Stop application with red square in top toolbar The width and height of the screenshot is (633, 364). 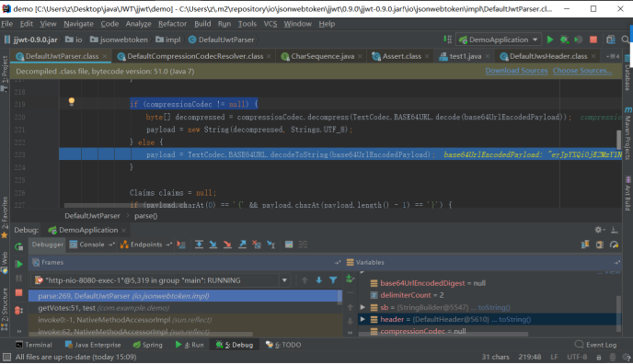(x=593, y=40)
